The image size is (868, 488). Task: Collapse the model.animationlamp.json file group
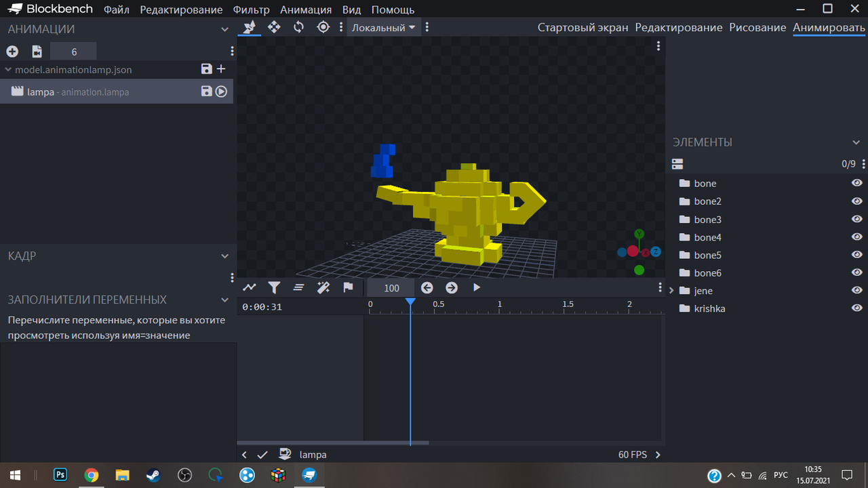tap(8, 70)
